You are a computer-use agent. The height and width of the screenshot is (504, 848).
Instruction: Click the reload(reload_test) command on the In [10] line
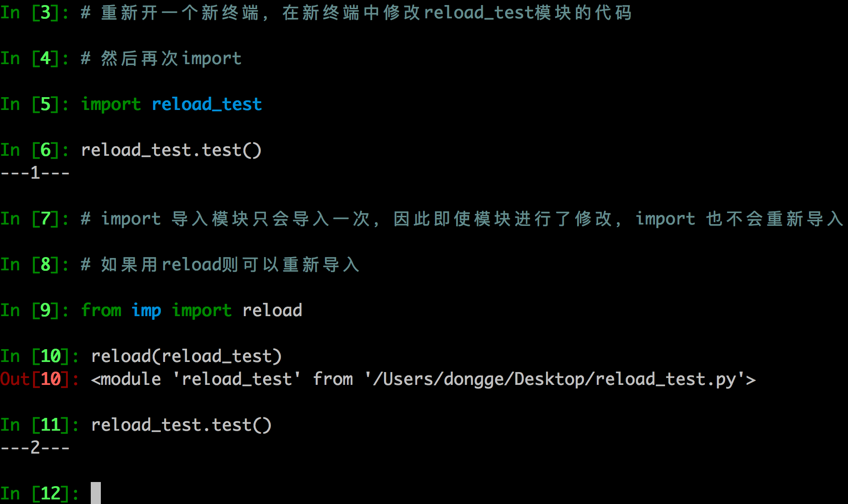(186, 356)
